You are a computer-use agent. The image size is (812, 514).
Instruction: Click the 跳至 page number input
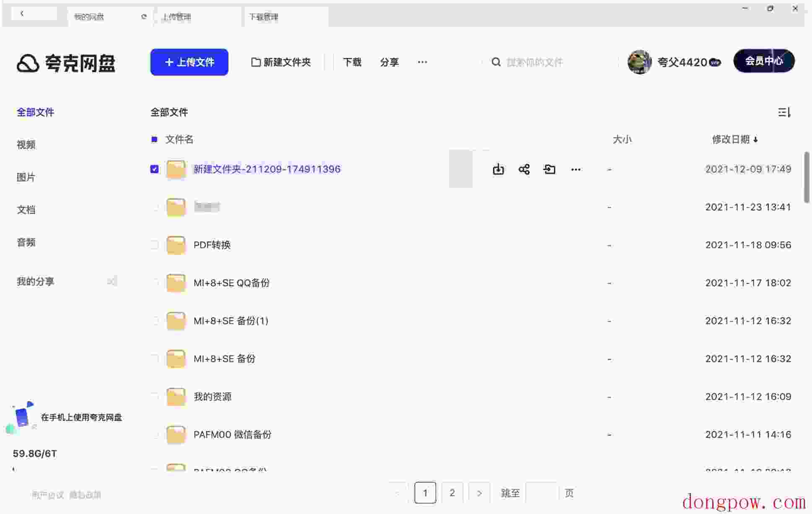(542, 493)
